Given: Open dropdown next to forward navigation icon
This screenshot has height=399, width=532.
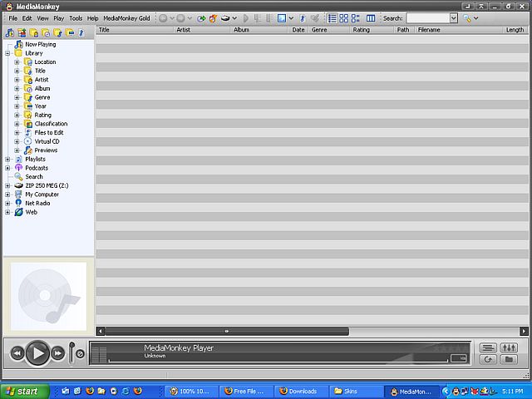Looking at the screenshot, I should [x=190, y=18].
